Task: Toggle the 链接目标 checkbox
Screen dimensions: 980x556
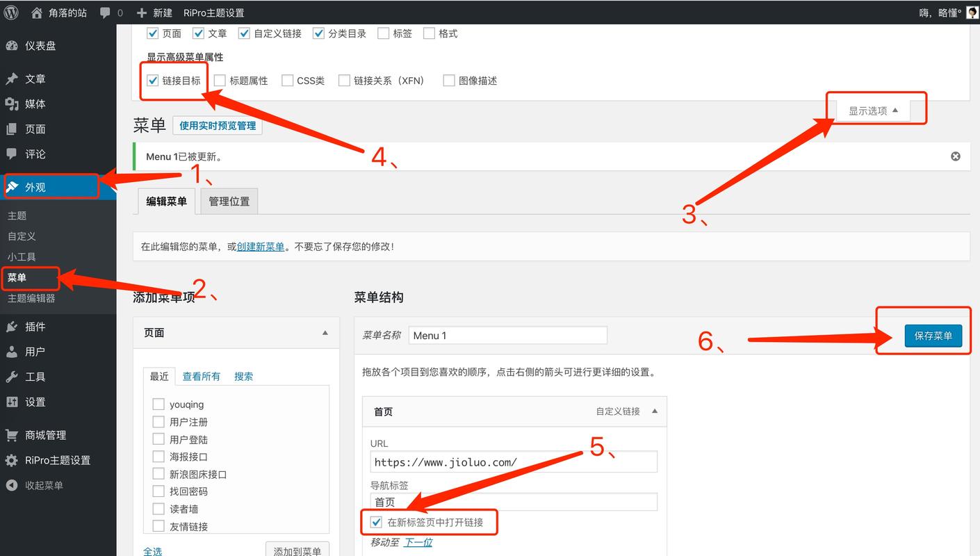Action: [x=153, y=81]
